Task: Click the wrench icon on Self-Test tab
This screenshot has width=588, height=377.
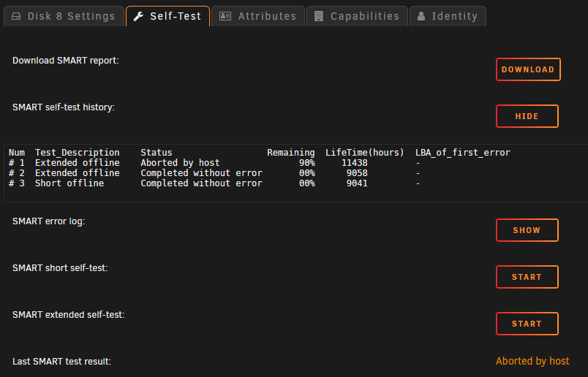Action: click(138, 17)
